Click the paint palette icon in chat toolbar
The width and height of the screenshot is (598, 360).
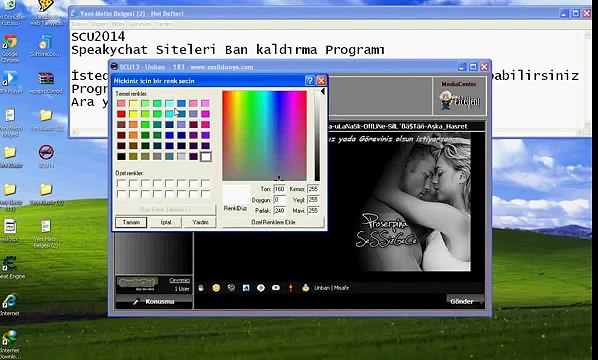[231, 288]
